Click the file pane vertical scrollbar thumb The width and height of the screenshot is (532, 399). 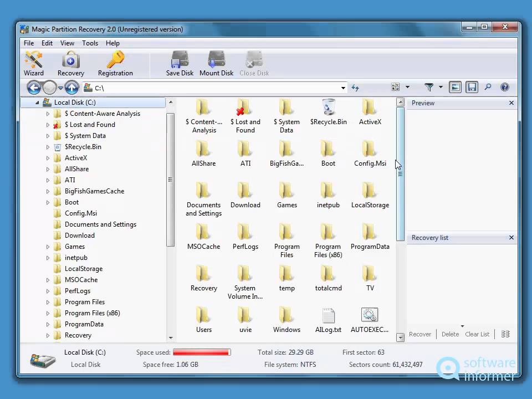pos(400,173)
